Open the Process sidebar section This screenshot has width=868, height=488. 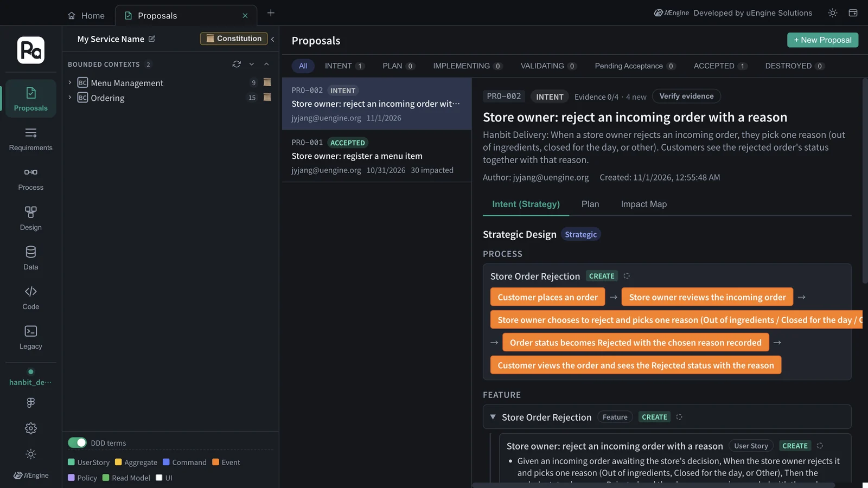tap(31, 178)
